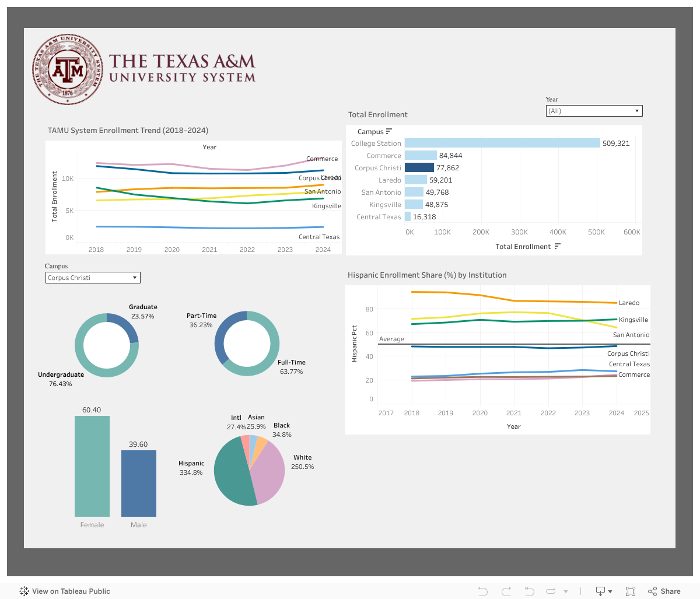Screen dimensions: 700x599
Task: Toggle highlight on the Female bar
Action: point(92,467)
